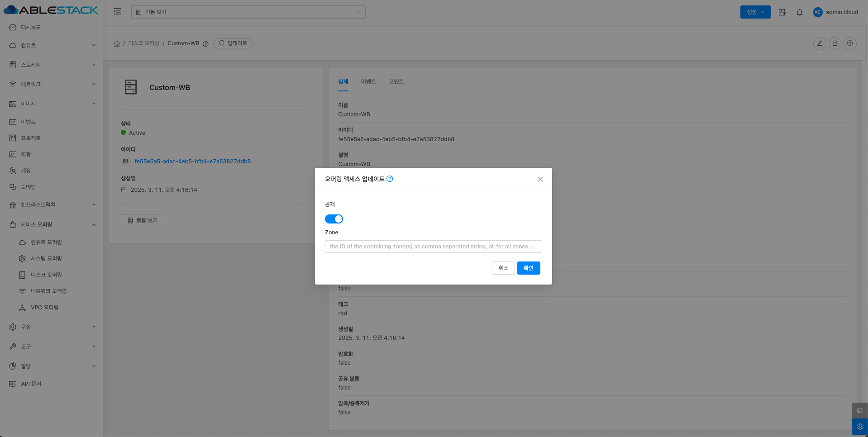Open 계정 in sidebar
Image resolution: width=868 pixels, height=437 pixels.
(52, 171)
